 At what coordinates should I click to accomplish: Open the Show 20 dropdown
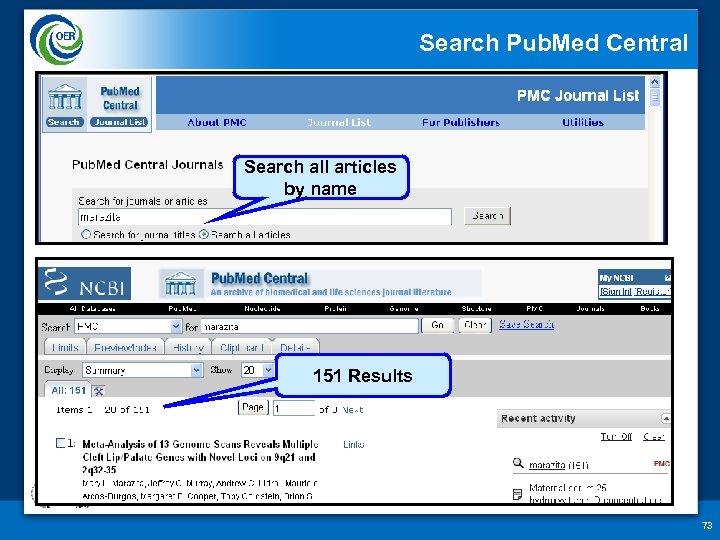pyautogui.click(x=268, y=370)
